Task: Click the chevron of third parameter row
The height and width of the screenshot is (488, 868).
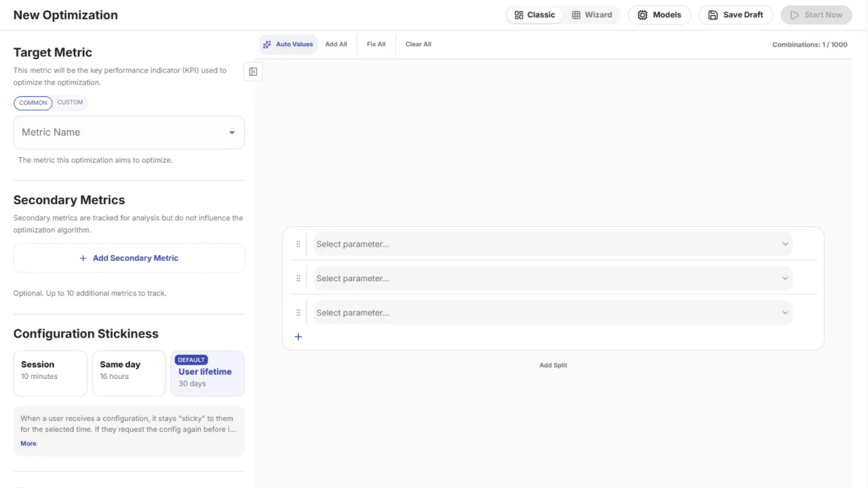Action: (785, 313)
